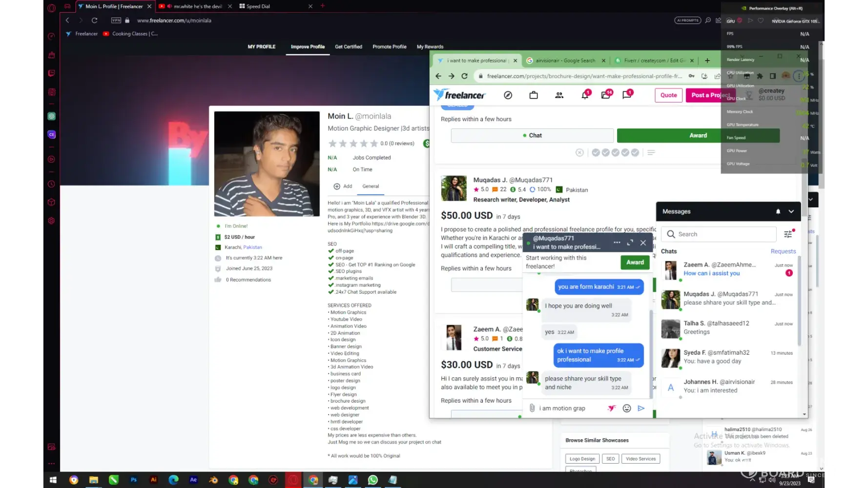Reload the page in Chrome window
The height and width of the screenshot is (488, 868).
pyautogui.click(x=464, y=76)
